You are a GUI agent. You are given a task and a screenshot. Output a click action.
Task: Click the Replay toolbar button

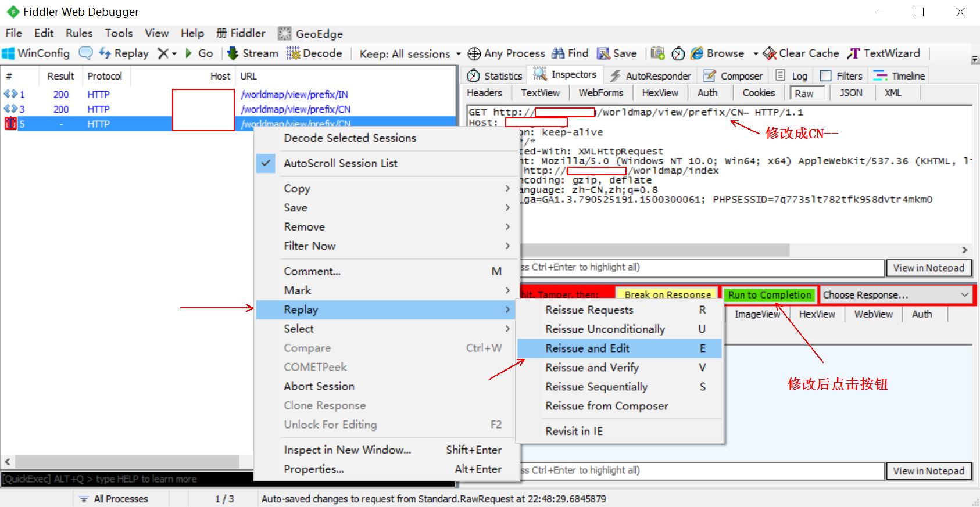(124, 53)
